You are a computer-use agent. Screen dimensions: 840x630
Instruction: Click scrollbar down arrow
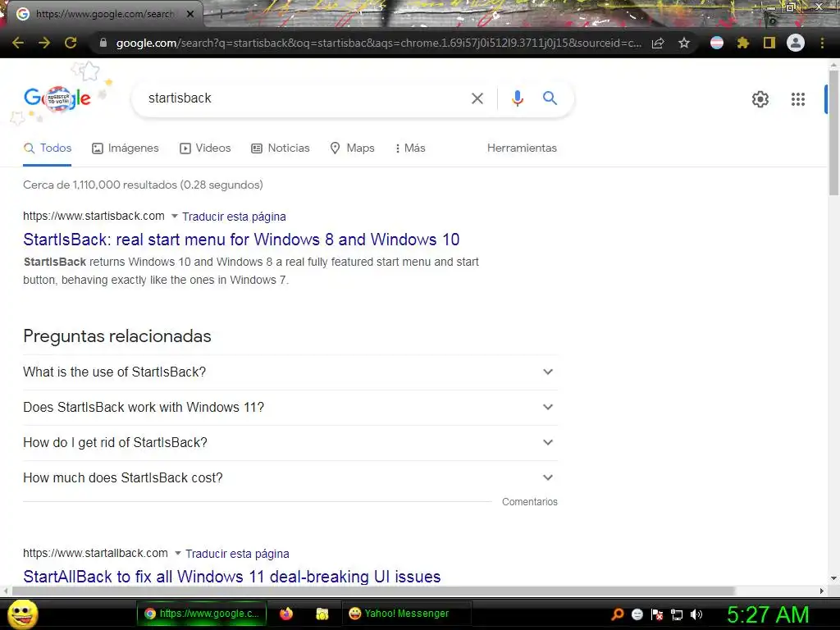coord(833,578)
